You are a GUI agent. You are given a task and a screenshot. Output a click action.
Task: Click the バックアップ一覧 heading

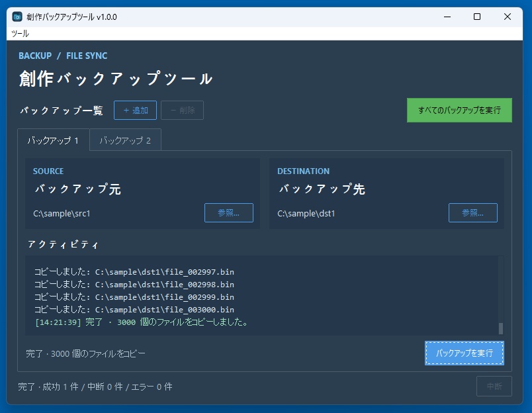coord(62,111)
